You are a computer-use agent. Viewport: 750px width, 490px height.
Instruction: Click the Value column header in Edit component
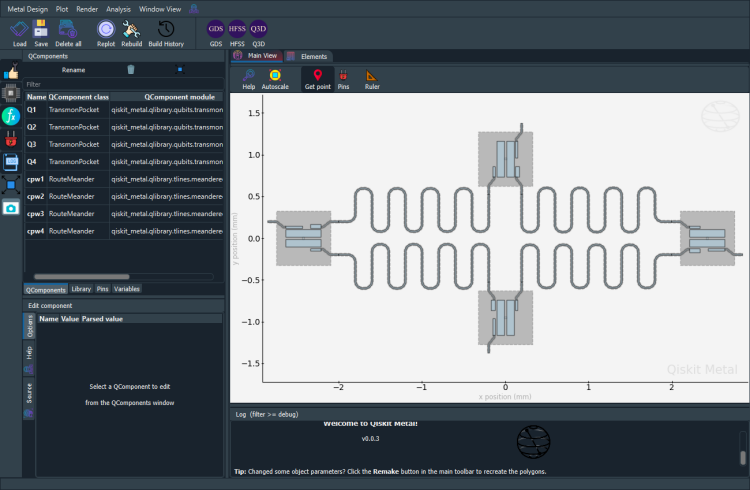[70, 319]
